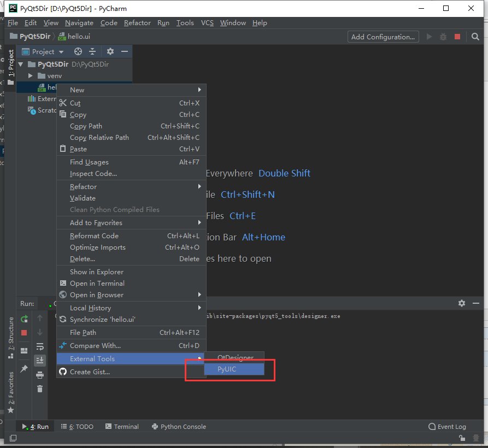Screen dimensions: 488x448
Task: Open the 6: TODO tool tab
Action: pyautogui.click(x=77, y=427)
